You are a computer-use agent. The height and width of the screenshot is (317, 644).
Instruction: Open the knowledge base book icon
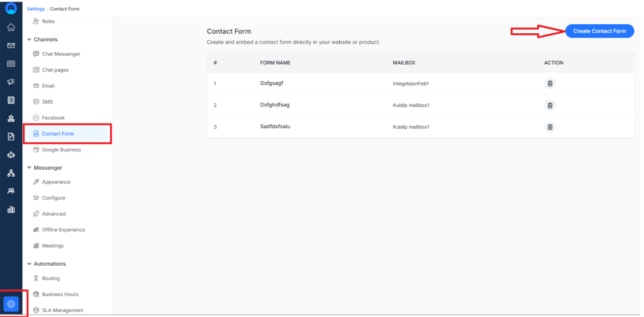click(11, 64)
